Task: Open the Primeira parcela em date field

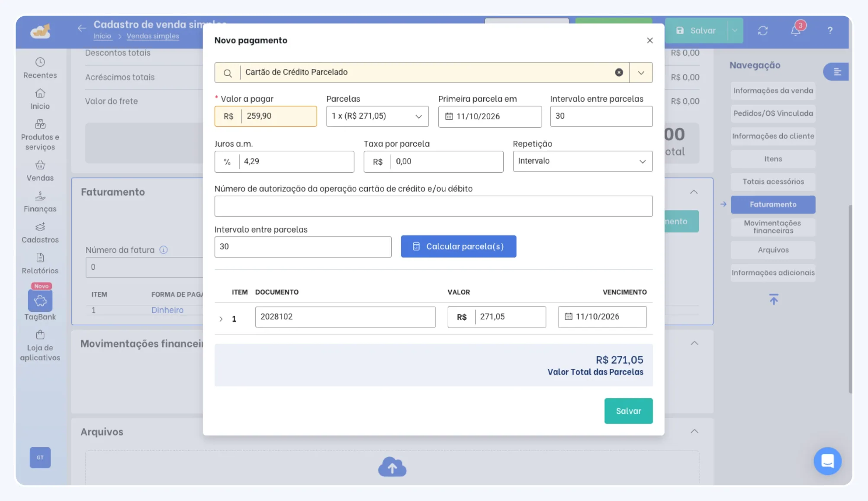Action: (490, 116)
